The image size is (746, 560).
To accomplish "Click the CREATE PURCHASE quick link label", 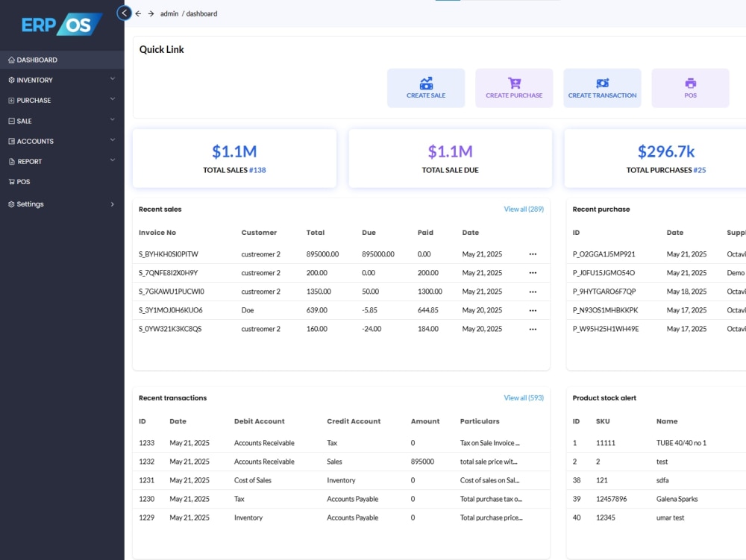I will (x=514, y=95).
